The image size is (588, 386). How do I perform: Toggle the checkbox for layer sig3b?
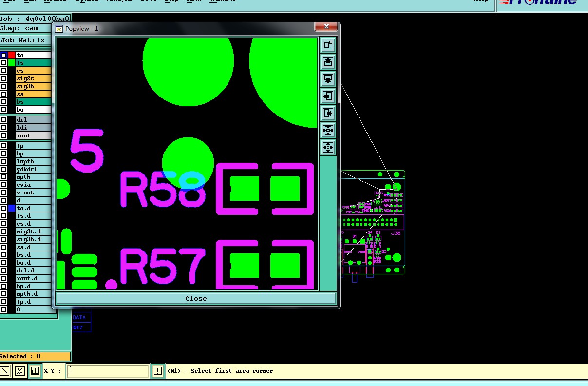click(x=4, y=86)
